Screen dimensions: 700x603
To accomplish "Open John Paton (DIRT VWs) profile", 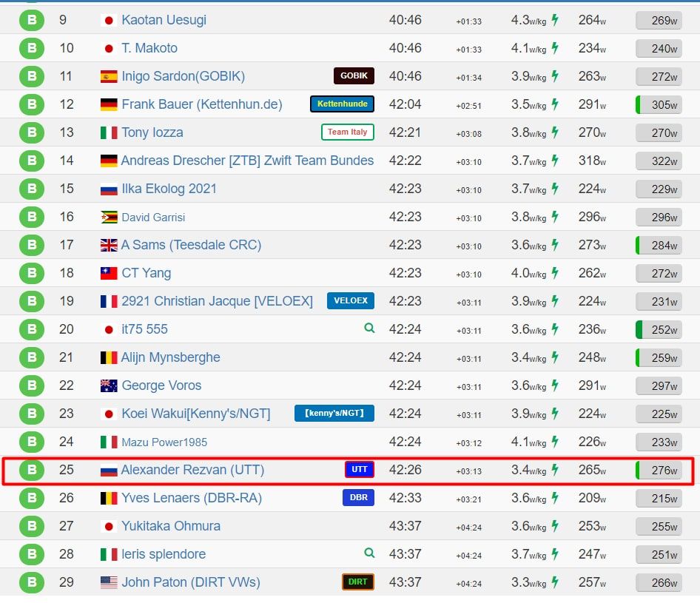I will click(x=191, y=582).
